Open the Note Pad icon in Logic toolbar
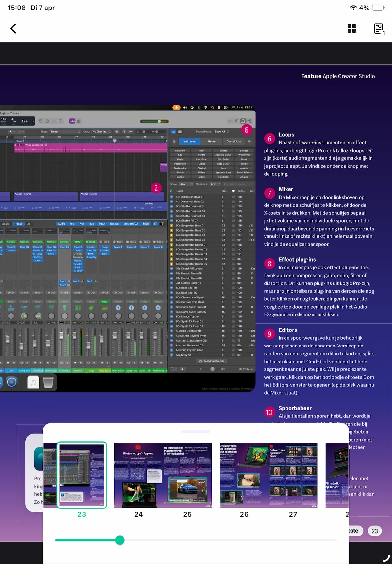Screen dimensions: 392x564 [x=237, y=121]
